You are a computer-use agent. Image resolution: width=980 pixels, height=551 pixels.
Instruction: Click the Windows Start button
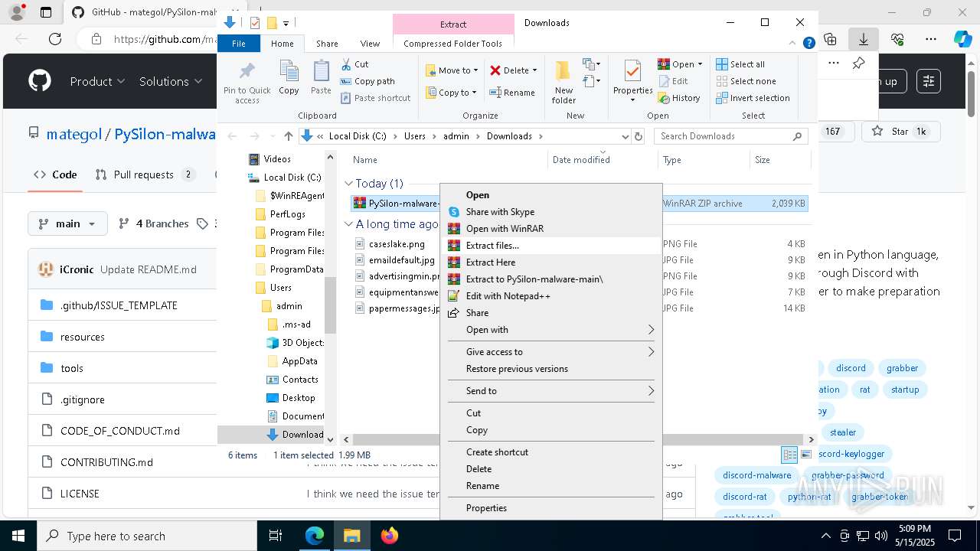pyautogui.click(x=18, y=536)
